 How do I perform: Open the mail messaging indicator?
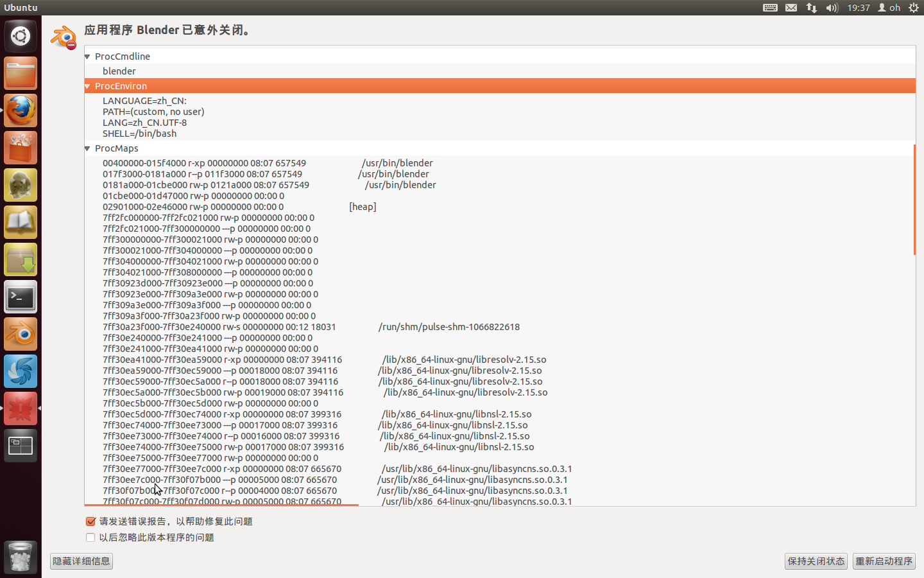click(x=791, y=8)
